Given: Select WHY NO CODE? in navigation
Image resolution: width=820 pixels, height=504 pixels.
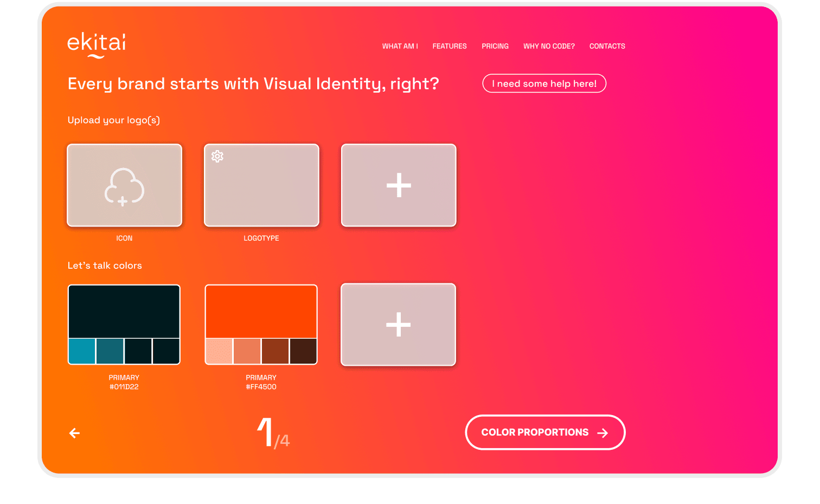Looking at the screenshot, I should pyautogui.click(x=549, y=47).
